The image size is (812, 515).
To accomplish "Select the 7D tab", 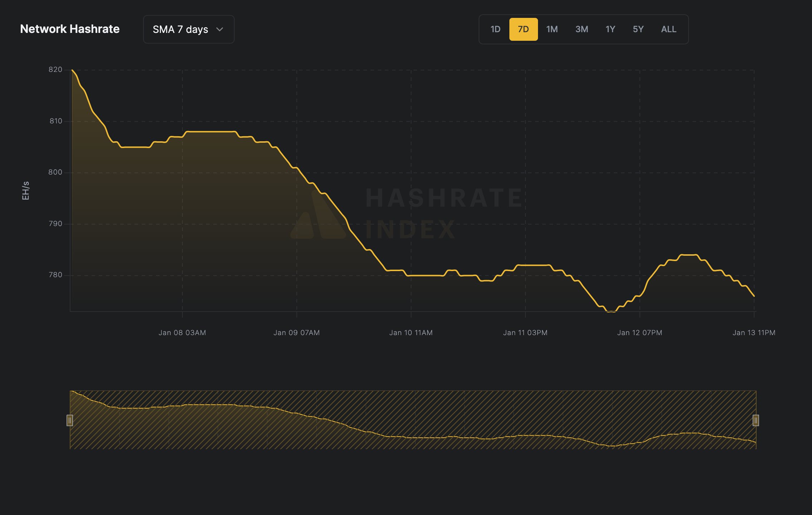I will pos(523,29).
